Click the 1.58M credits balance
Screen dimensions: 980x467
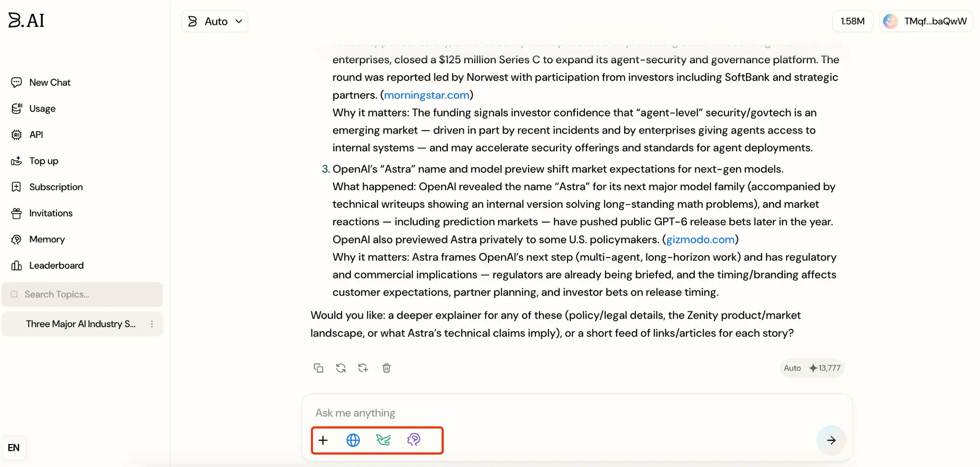853,21
